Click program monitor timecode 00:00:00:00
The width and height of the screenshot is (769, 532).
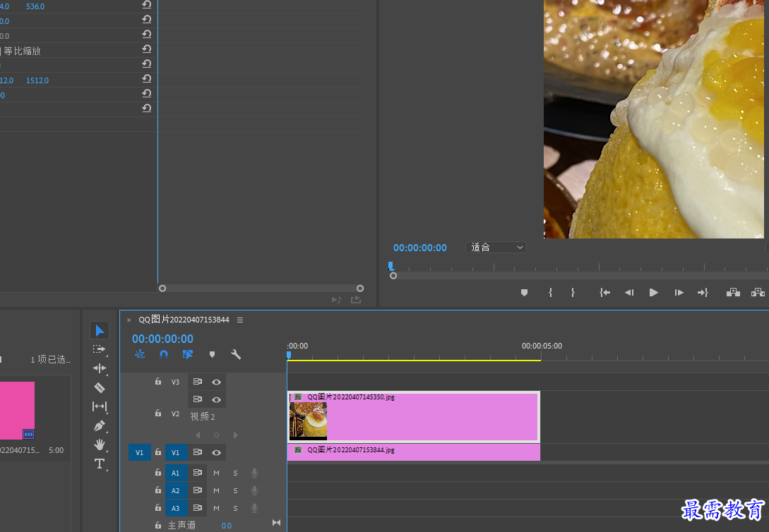click(420, 248)
